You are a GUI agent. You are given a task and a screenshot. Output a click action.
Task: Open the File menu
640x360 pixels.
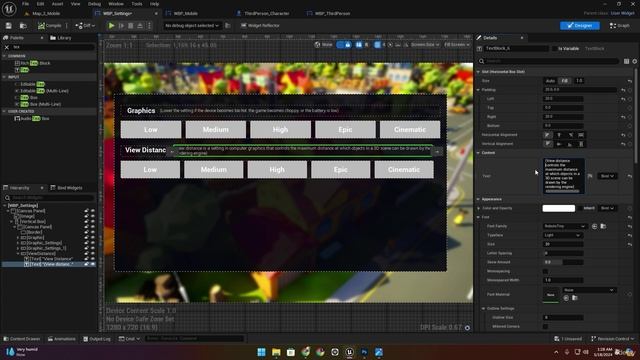point(25,4)
